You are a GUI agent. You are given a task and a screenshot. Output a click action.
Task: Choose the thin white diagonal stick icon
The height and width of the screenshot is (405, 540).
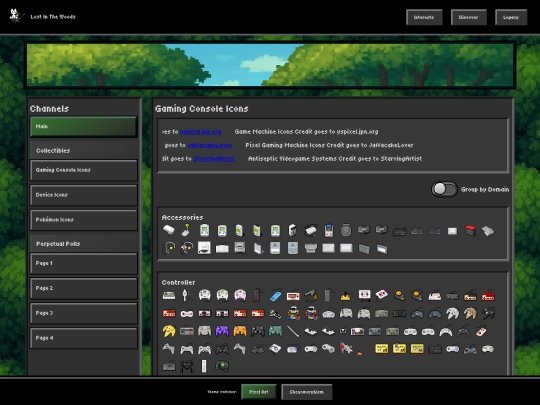click(x=293, y=331)
